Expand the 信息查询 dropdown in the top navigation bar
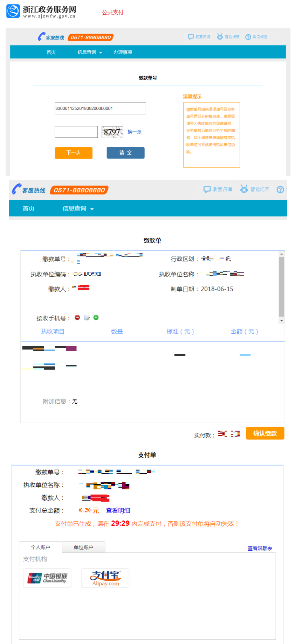Image resolution: width=295 pixels, height=644 pixels. coord(90,52)
